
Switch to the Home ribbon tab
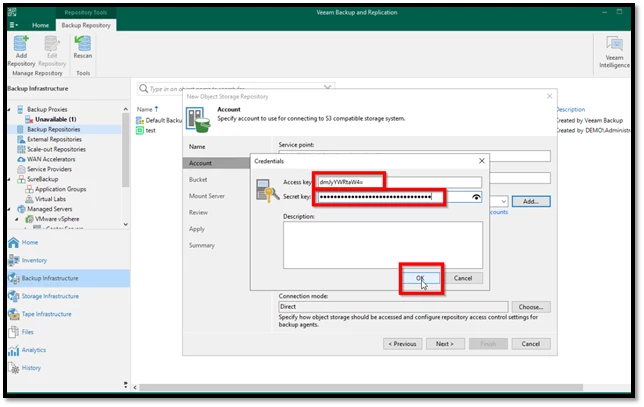click(x=40, y=25)
